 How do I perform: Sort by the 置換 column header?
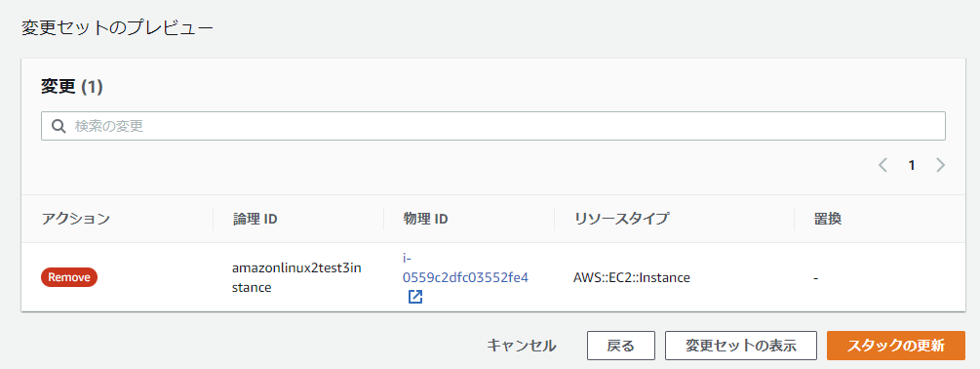[828, 219]
